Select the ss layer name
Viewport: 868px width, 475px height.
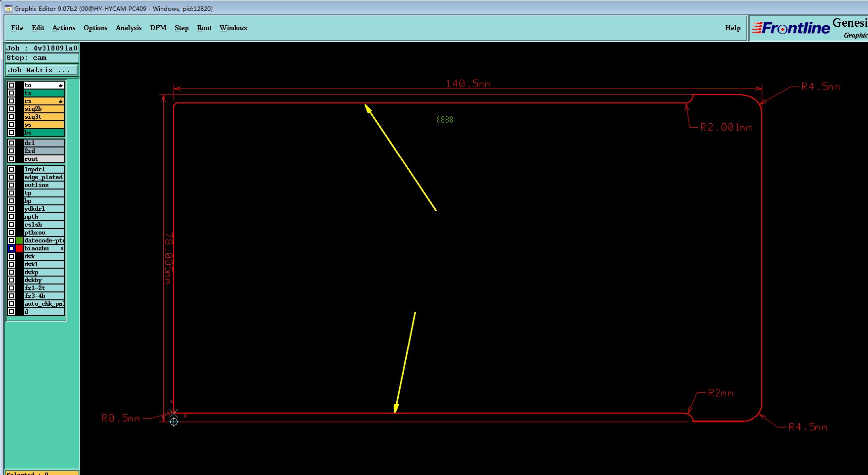pyautogui.click(x=44, y=125)
